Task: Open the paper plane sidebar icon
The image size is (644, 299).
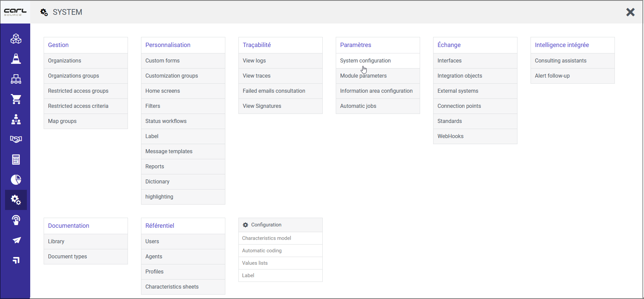Action: 16,240
